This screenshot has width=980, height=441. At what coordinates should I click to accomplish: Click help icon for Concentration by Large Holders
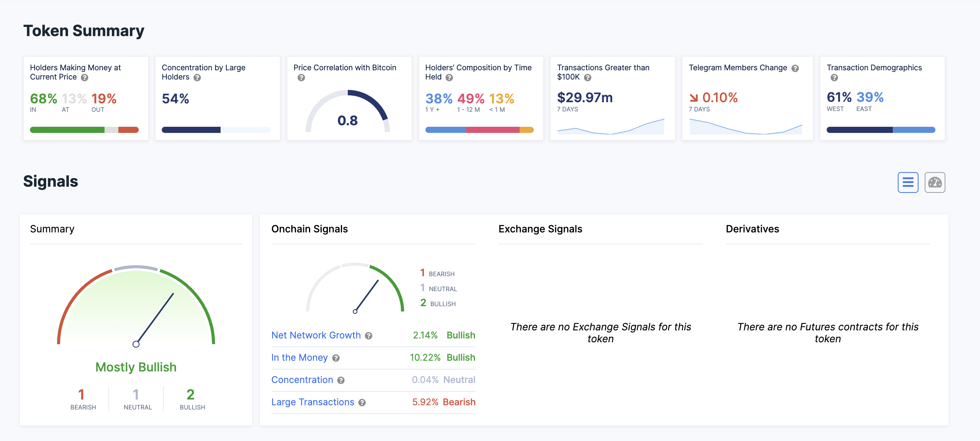pyautogui.click(x=197, y=78)
